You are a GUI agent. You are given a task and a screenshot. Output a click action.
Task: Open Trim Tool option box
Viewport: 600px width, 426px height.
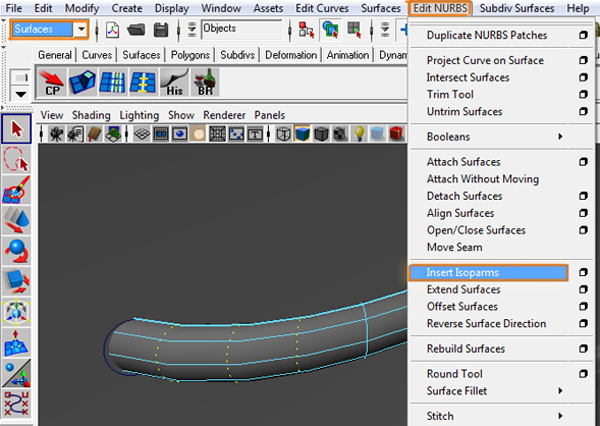[583, 94]
